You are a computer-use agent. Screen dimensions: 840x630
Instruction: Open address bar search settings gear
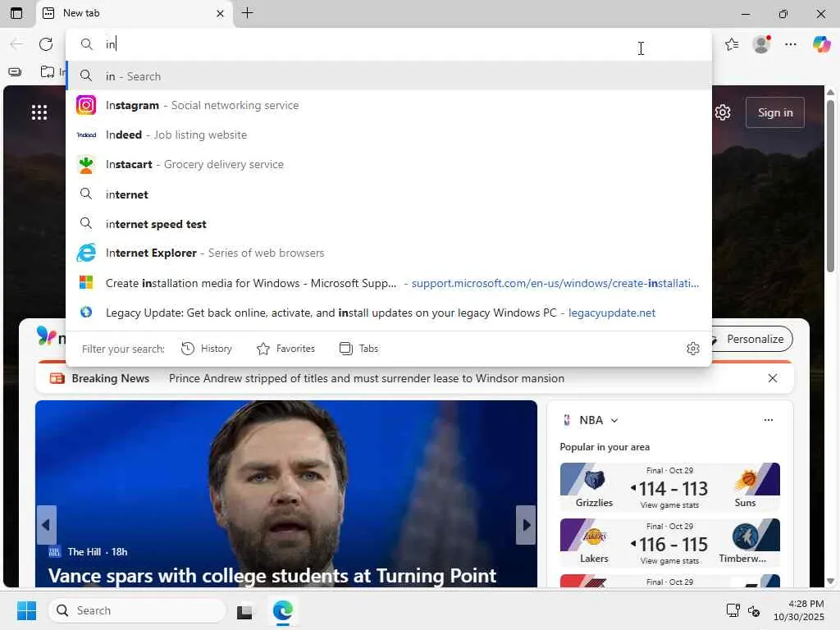(x=692, y=349)
